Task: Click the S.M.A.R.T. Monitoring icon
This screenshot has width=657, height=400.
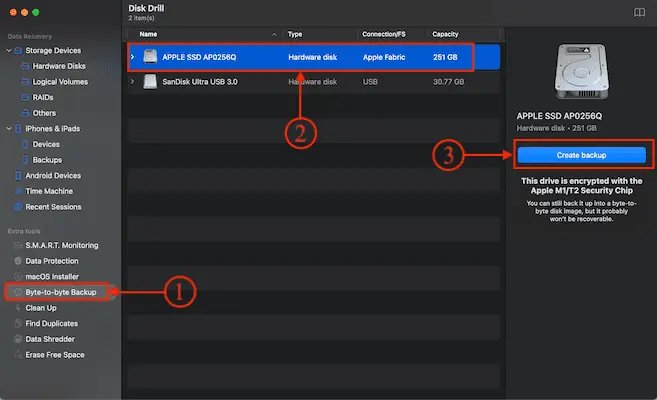Action: click(18, 245)
